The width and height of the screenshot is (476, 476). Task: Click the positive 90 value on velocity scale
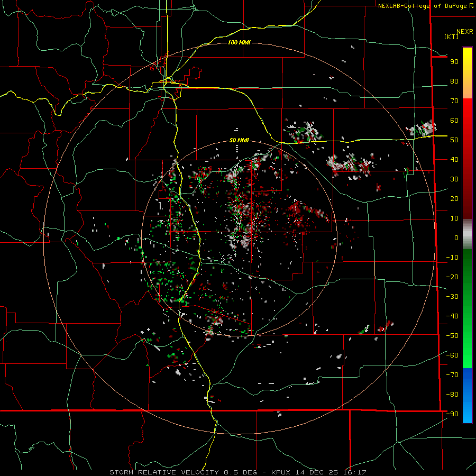[x=454, y=62]
